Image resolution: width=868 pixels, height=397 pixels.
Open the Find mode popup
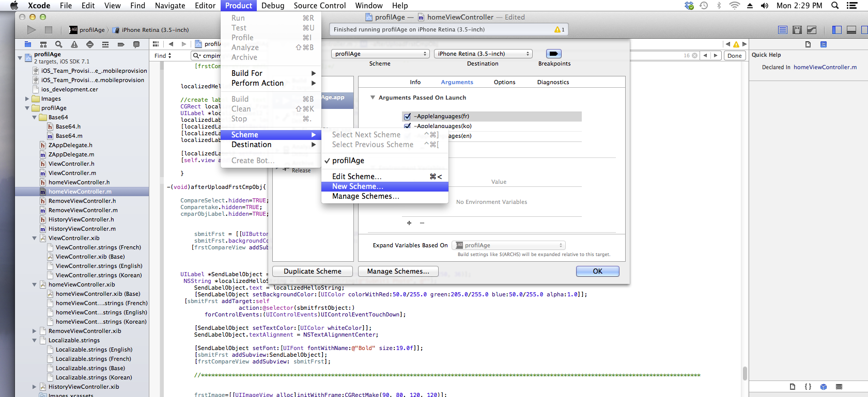click(x=163, y=56)
